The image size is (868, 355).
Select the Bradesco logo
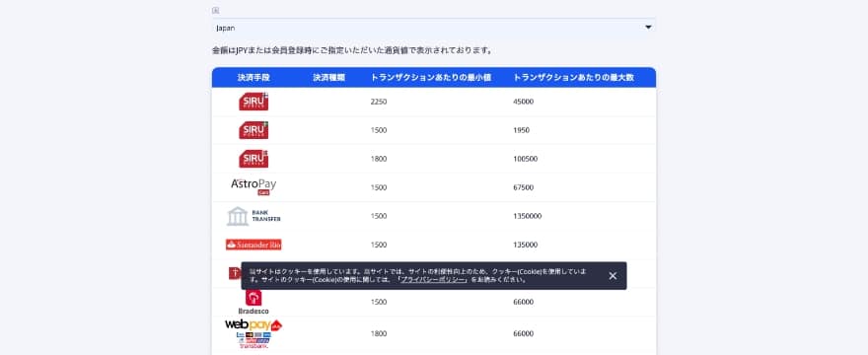coord(253,303)
